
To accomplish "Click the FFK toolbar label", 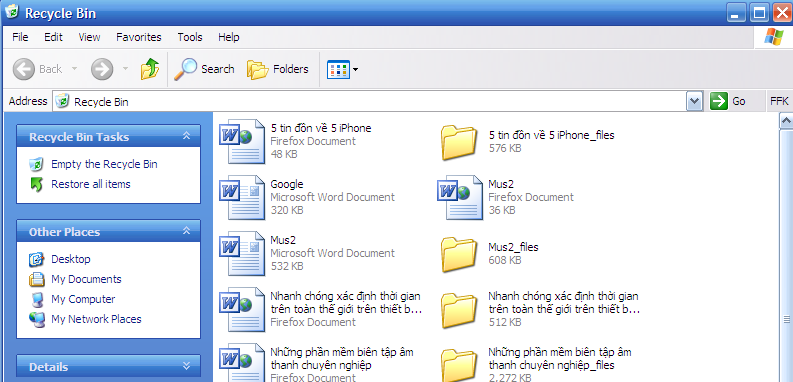I will point(779,101).
